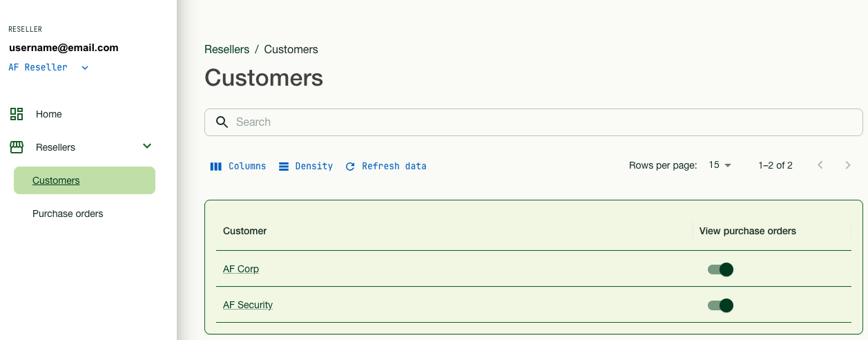Open Purchase orders in the sidebar
This screenshot has width=868, height=340.
[x=68, y=214]
